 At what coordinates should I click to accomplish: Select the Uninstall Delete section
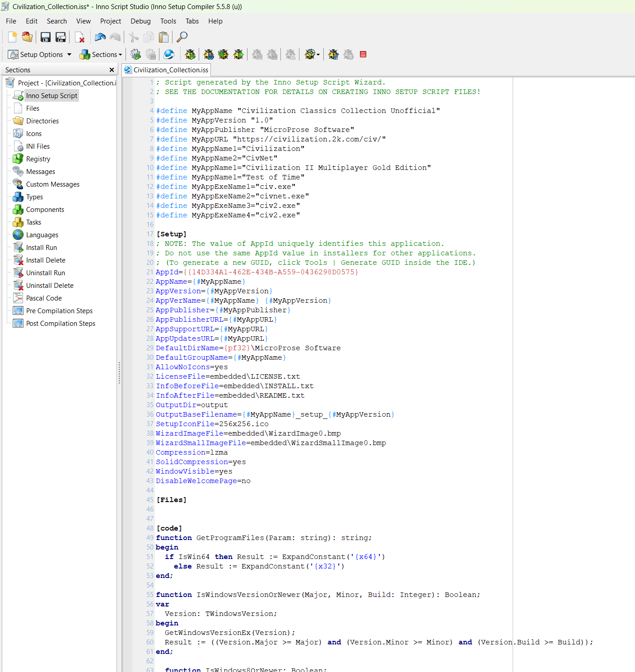[50, 286]
